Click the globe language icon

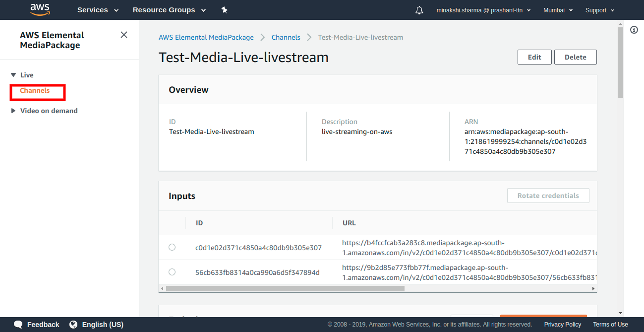point(73,325)
